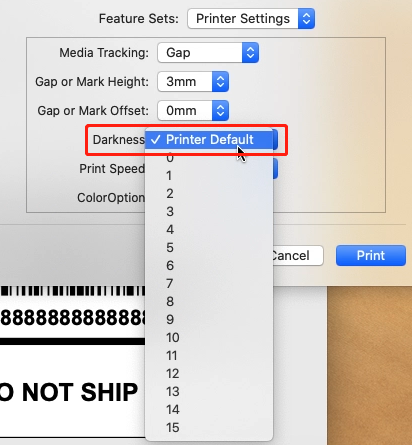Viewport: 412px width, 445px height.
Task: Click the Media Tracking stepper arrows icon
Action: click(x=250, y=53)
